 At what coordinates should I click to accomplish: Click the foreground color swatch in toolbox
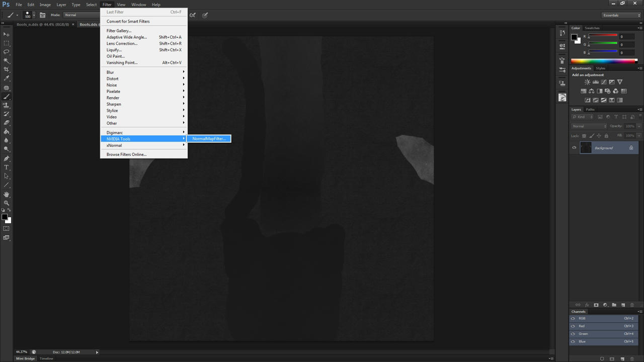pos(4,217)
